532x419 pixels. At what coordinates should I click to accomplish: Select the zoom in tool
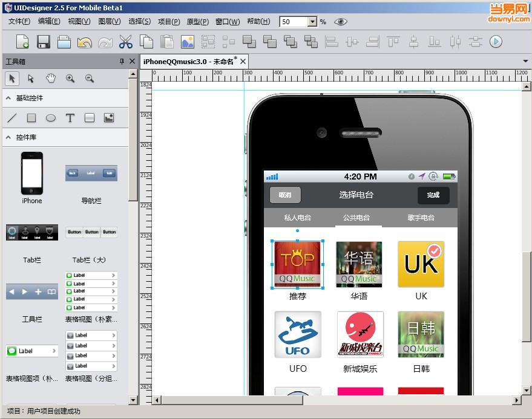pyautogui.click(x=70, y=79)
